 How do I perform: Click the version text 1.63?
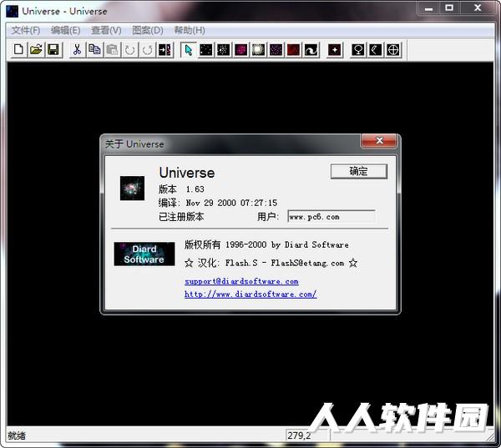[195, 189]
